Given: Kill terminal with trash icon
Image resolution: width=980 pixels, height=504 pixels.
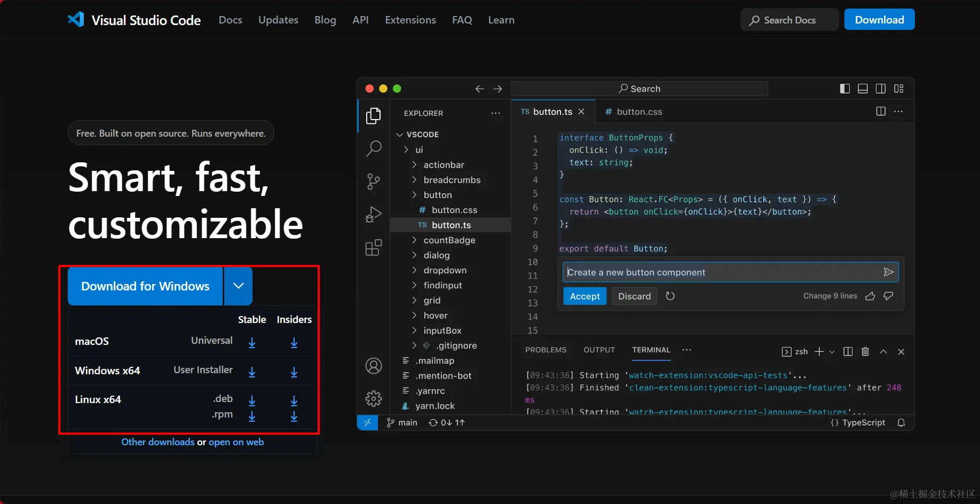Looking at the screenshot, I should coord(865,351).
